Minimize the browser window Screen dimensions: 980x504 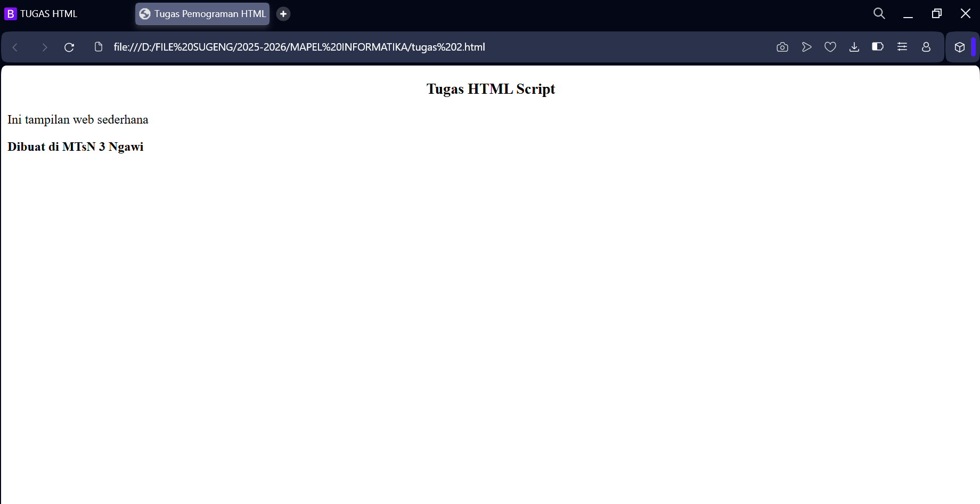908,13
